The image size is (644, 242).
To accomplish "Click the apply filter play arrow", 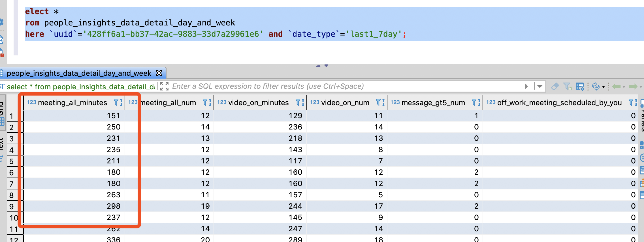I will coord(526,86).
